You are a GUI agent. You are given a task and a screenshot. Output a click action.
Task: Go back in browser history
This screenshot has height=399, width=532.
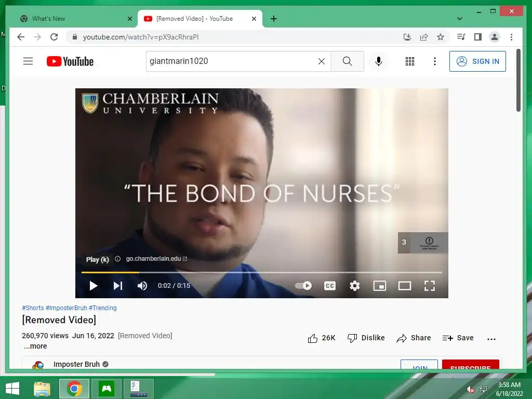pyautogui.click(x=21, y=37)
